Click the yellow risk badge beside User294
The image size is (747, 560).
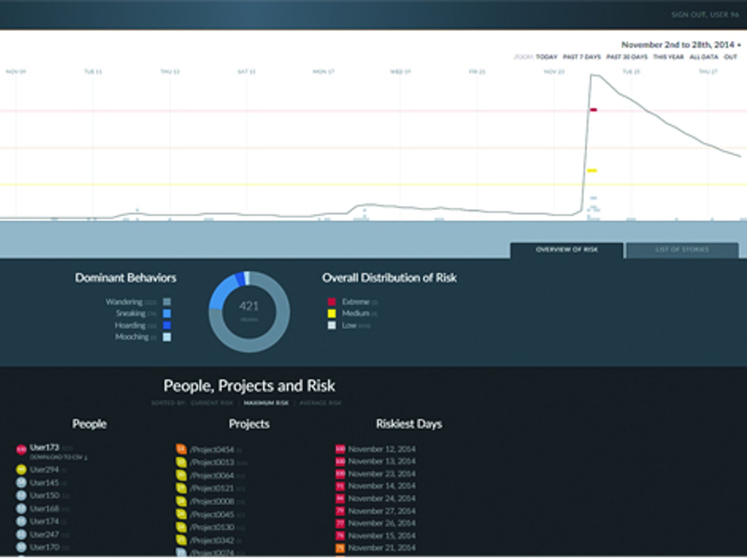tap(21, 470)
